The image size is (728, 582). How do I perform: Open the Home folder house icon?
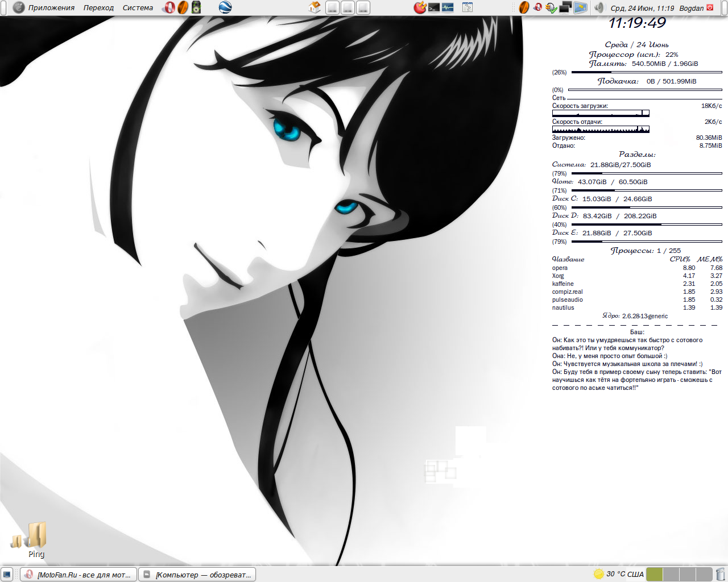pos(315,7)
